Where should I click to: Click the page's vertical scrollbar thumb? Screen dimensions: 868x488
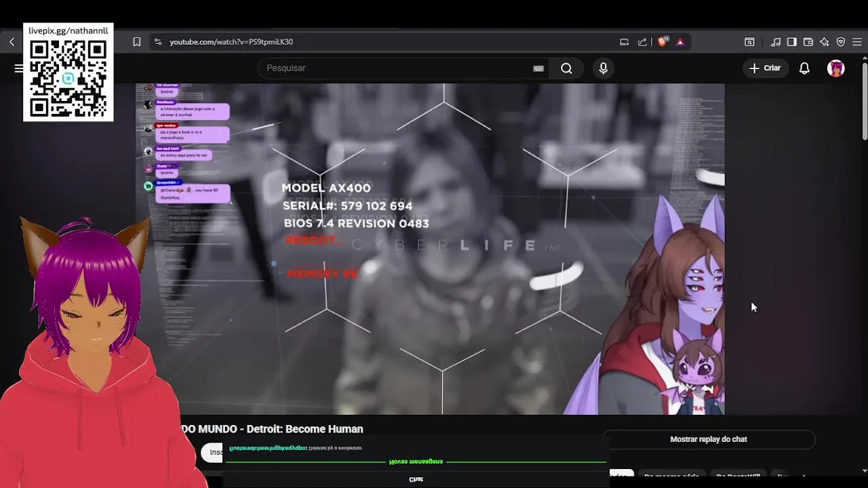pyautogui.click(x=865, y=102)
